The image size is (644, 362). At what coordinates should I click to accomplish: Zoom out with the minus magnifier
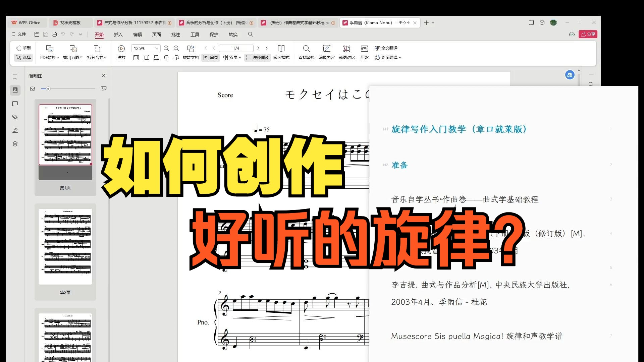[x=166, y=48]
